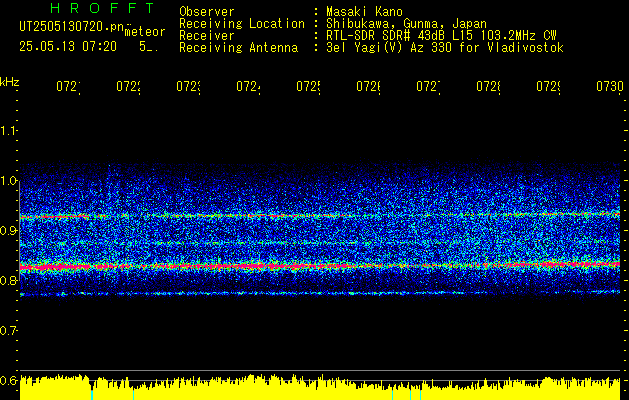This screenshot has height=400, width=629.
Task: Click the 0.6 kHz axis label
Action: pos(9,380)
